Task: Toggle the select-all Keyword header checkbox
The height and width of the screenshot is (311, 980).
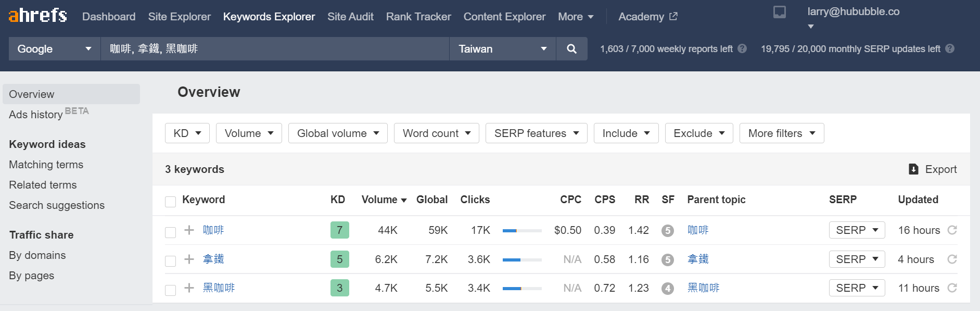Action: [170, 202]
